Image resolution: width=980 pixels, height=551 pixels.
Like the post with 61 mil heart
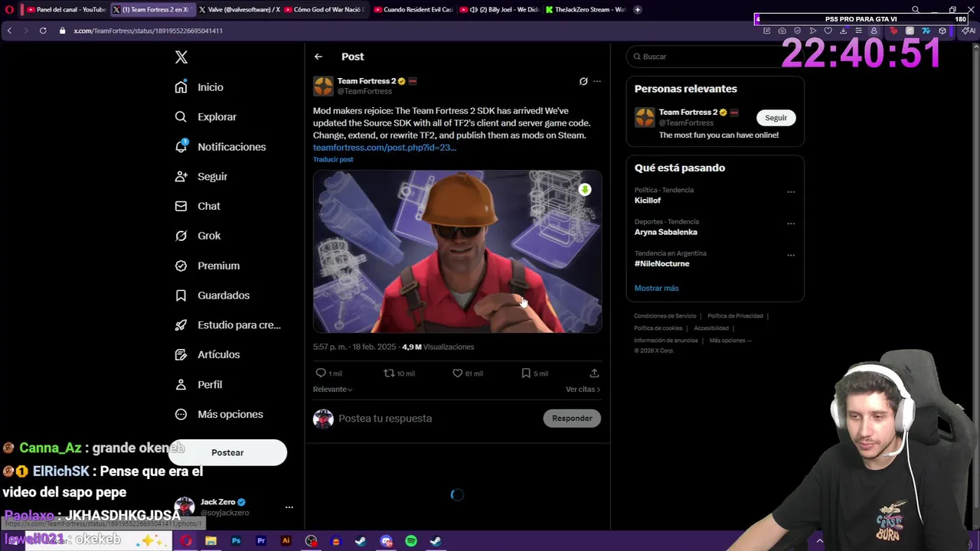point(457,373)
